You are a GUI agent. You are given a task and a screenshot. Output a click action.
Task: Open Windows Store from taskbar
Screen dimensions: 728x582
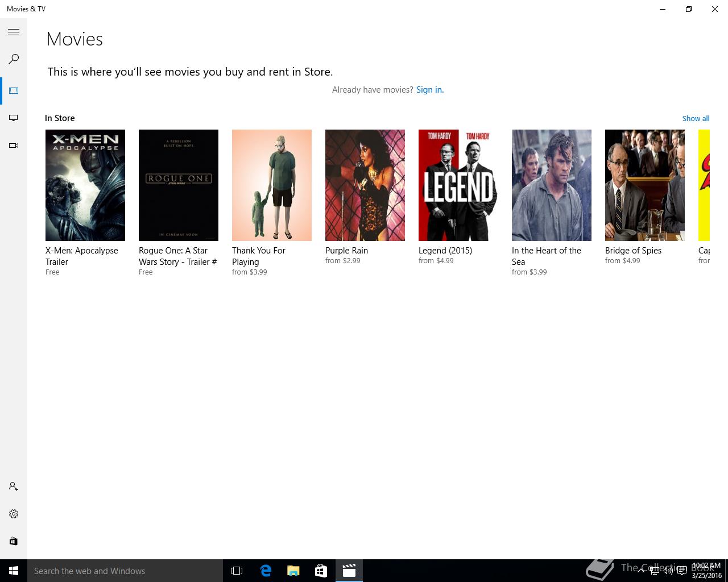click(x=321, y=571)
